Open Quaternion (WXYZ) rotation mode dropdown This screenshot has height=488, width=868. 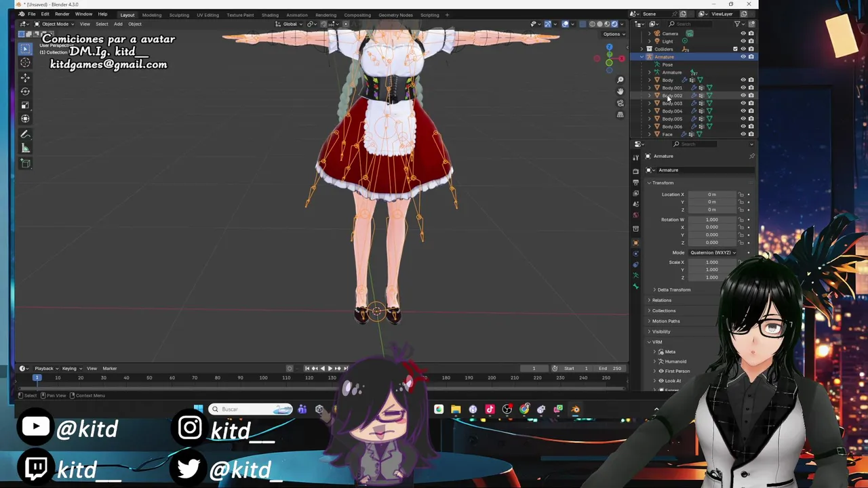[x=713, y=252]
